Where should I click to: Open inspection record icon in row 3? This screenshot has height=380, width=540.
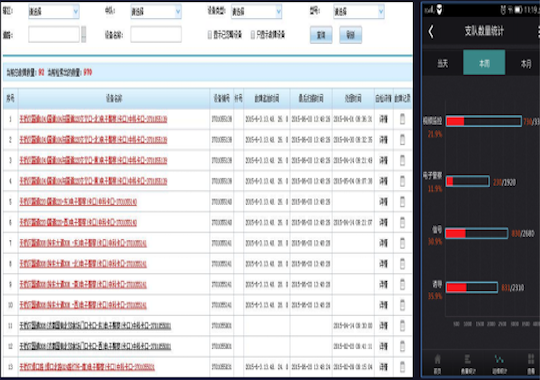tap(402, 161)
